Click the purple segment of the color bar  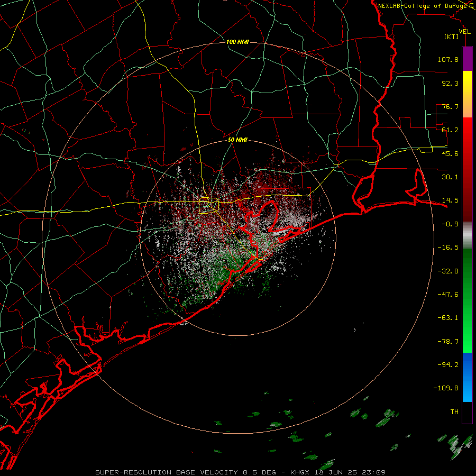tap(467, 59)
